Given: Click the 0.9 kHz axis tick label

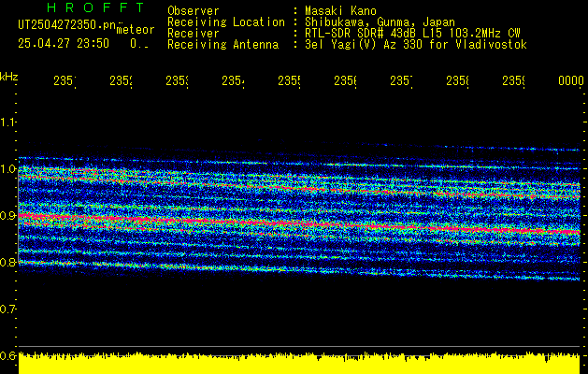Looking at the screenshot, I should [x=7, y=216].
